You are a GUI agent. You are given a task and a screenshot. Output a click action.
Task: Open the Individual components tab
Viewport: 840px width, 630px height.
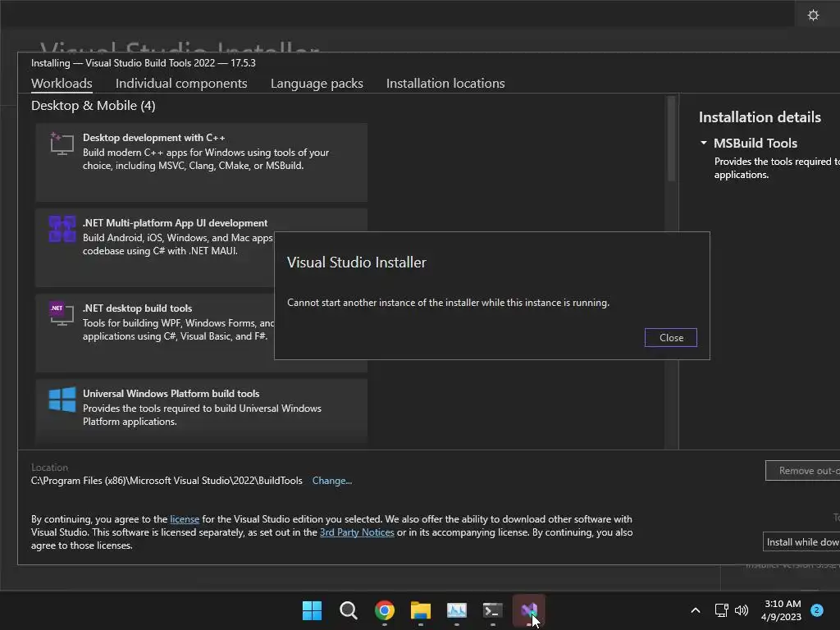(181, 84)
